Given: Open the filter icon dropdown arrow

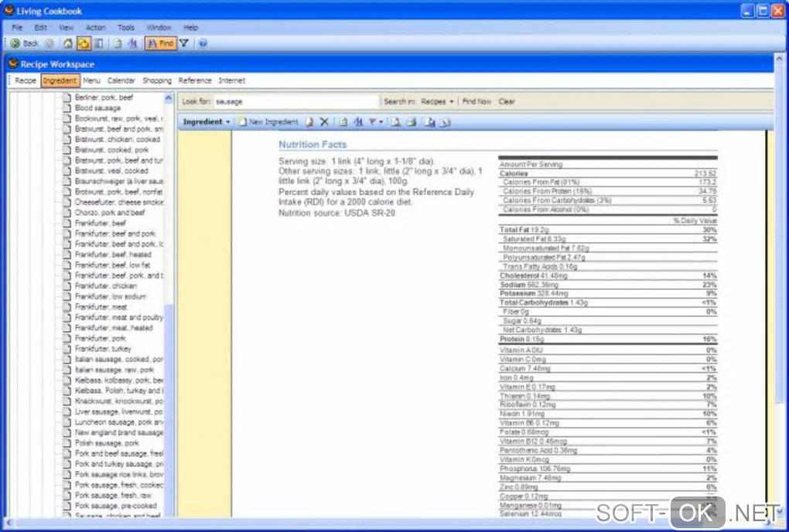Looking at the screenshot, I should [x=381, y=122].
